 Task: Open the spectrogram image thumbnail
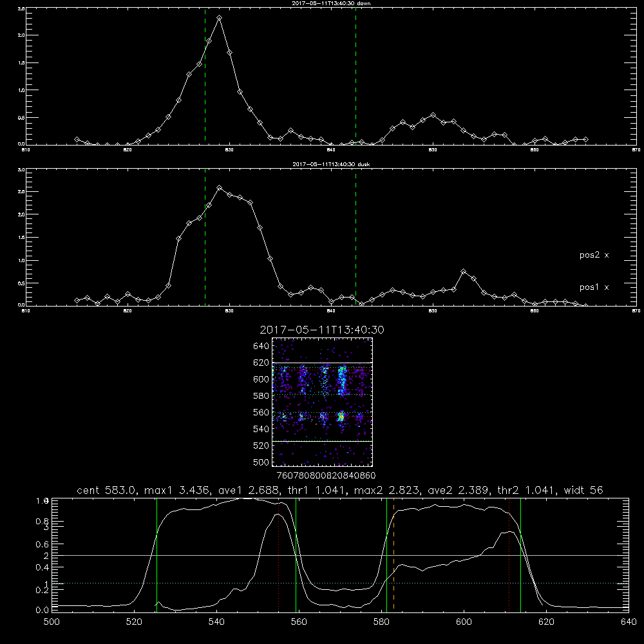[322, 402]
